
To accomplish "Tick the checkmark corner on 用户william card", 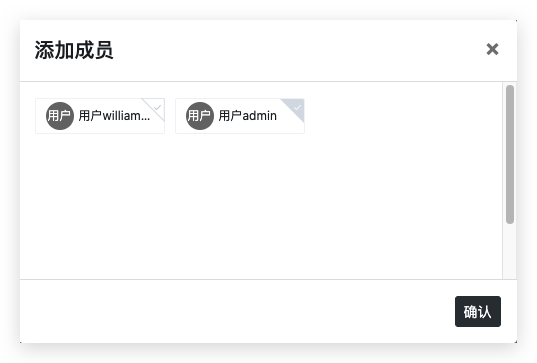I will (157, 107).
